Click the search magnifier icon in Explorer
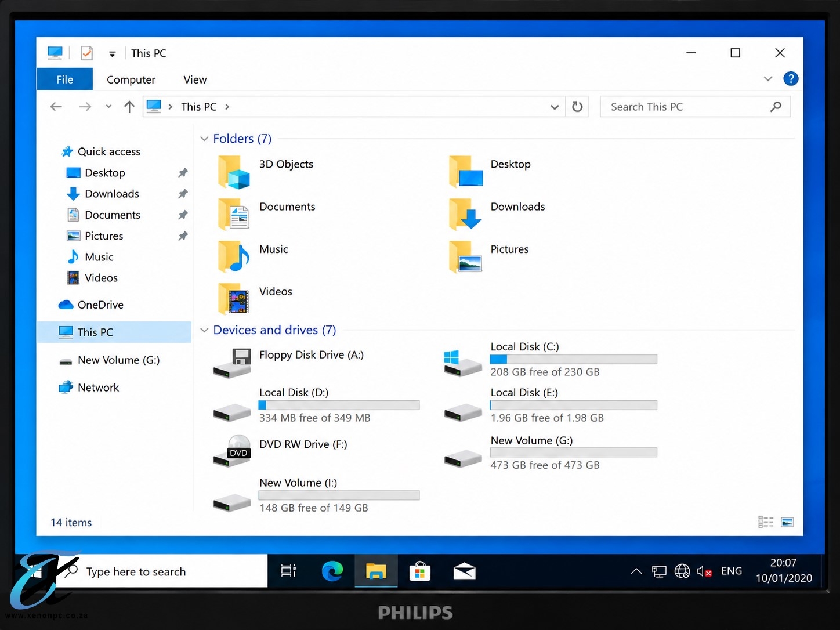840x630 pixels. 776,107
